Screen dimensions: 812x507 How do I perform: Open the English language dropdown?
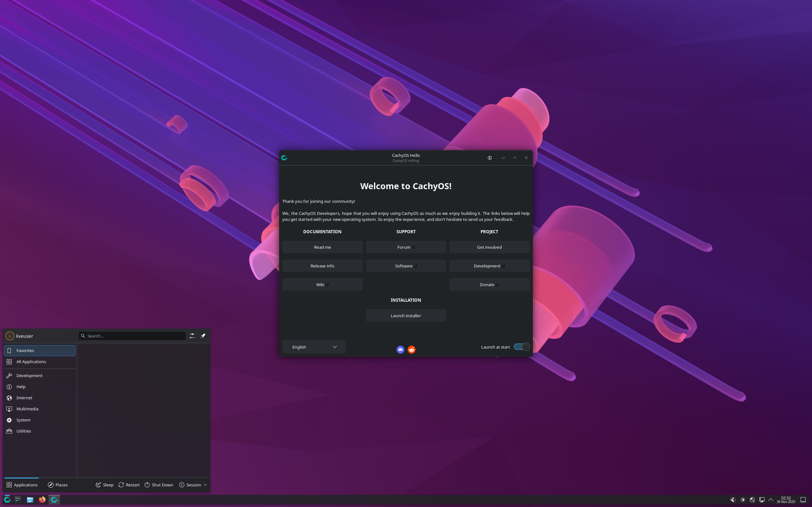tap(313, 347)
